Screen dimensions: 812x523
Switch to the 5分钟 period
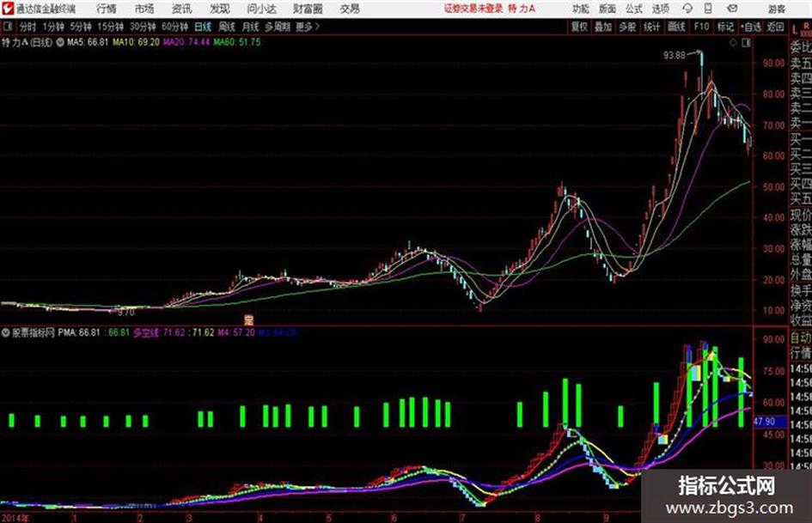(81, 27)
